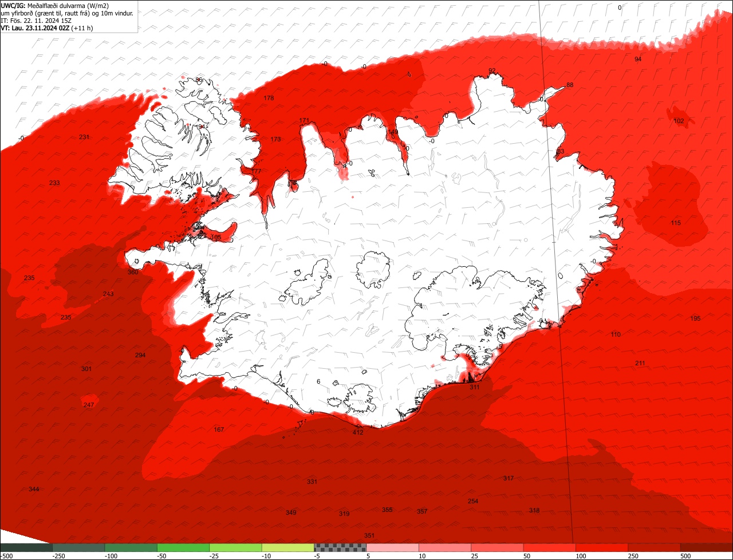This screenshot has width=733, height=560.
Task: Click the map value 211
Action: [640, 363]
